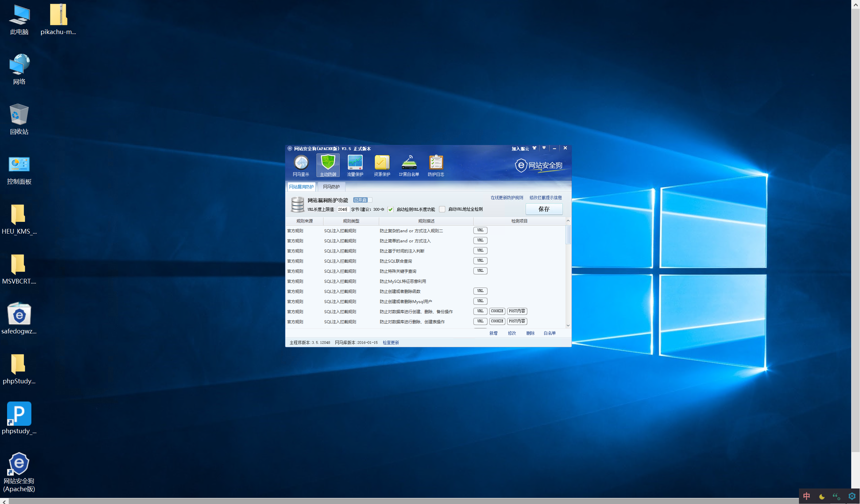Click the 在线更新防护规则 link
860x504 pixels.
point(506,198)
